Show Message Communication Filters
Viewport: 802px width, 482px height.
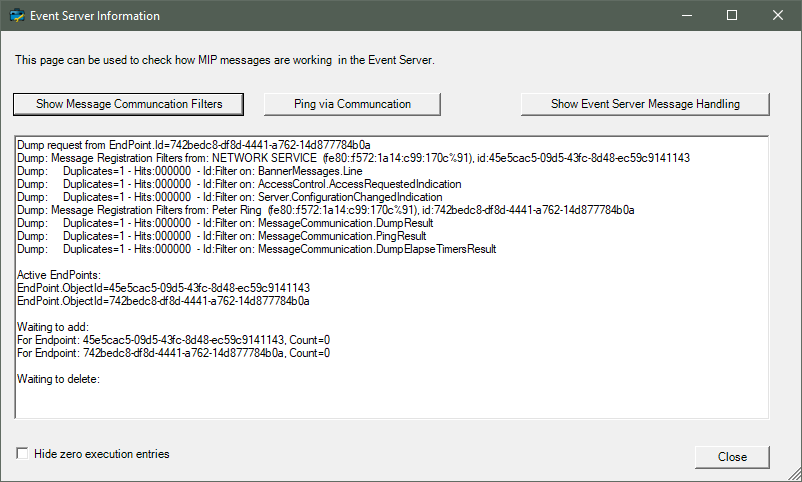(128, 104)
